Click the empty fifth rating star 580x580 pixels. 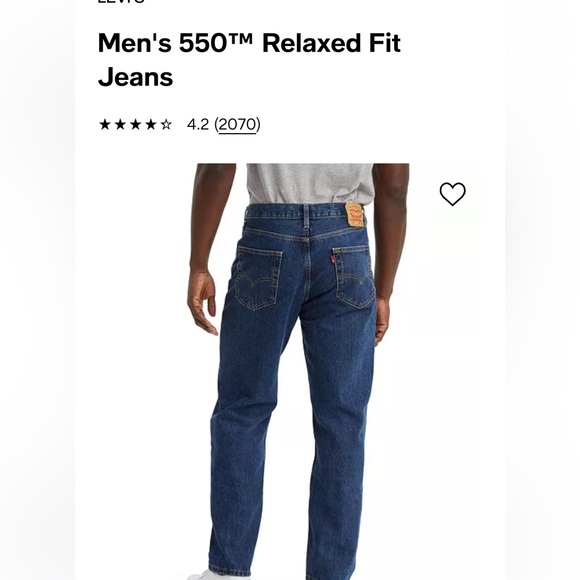[x=166, y=124]
